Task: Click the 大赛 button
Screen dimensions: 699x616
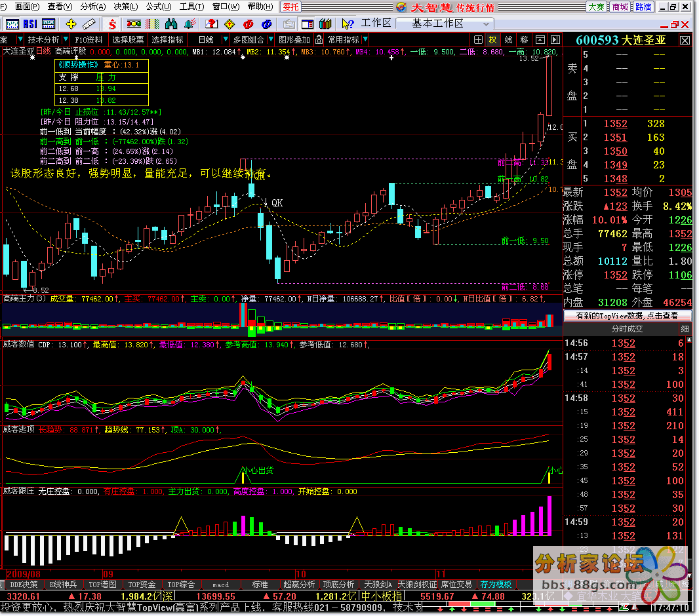Action: [x=596, y=7]
